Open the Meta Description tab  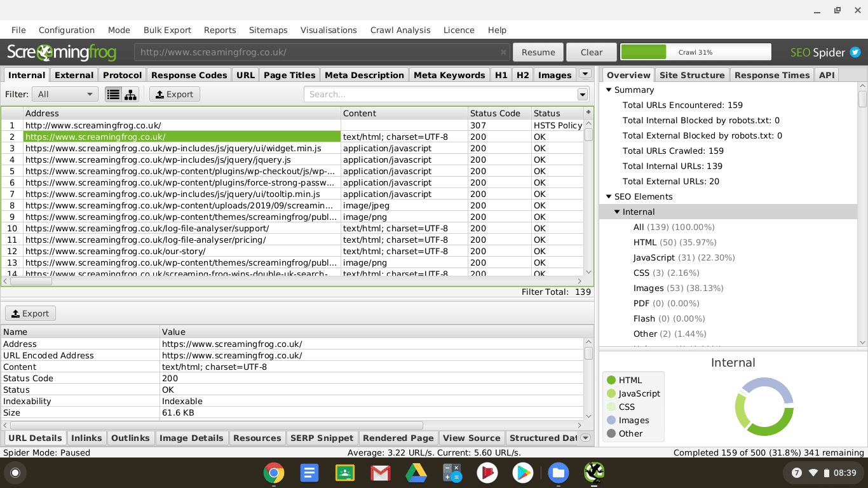[364, 75]
